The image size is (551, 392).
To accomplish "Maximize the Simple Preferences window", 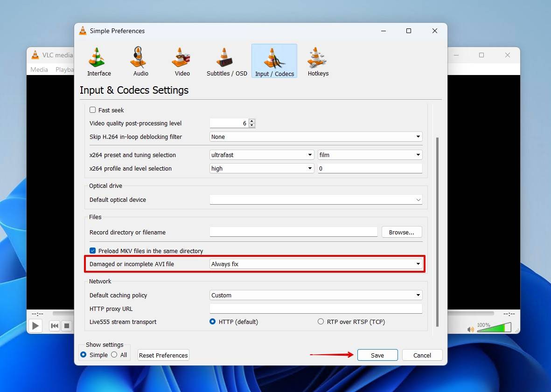I will (409, 31).
